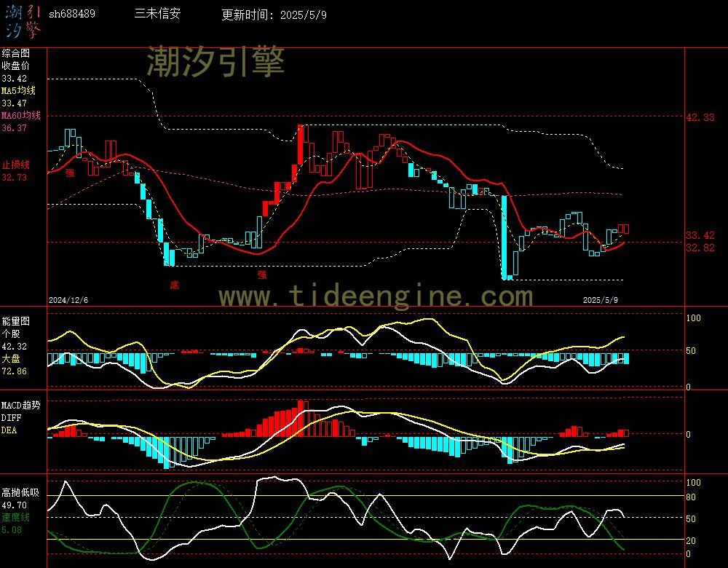This screenshot has width=728, height=568.
Task: Click the individual stock energy value 42.32
Action: coord(15,347)
